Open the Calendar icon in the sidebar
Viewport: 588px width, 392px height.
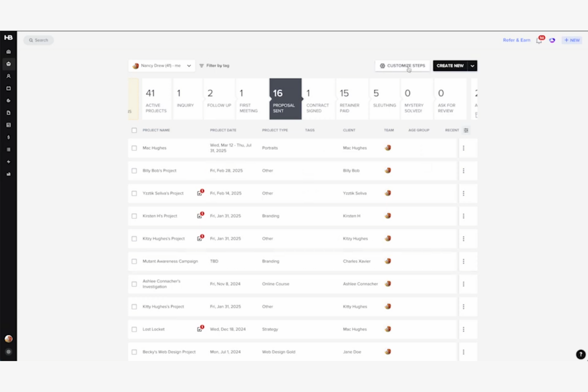tap(8, 88)
